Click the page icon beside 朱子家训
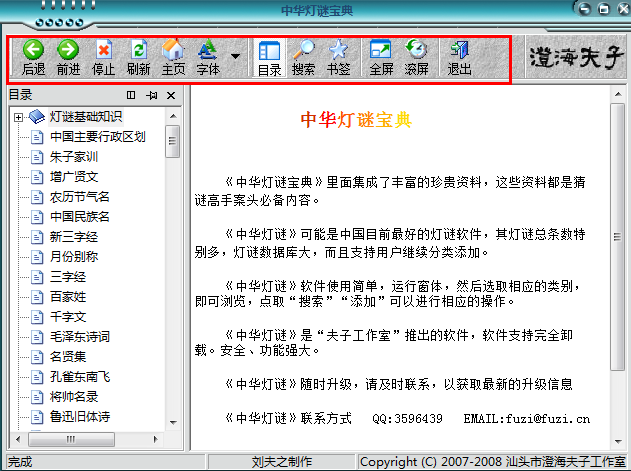The image size is (631, 471). coord(37,157)
